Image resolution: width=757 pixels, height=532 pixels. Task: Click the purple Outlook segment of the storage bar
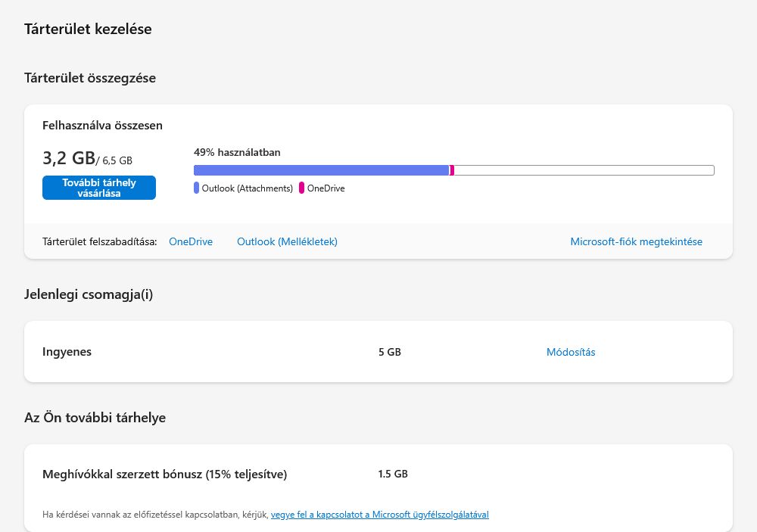[x=321, y=170]
